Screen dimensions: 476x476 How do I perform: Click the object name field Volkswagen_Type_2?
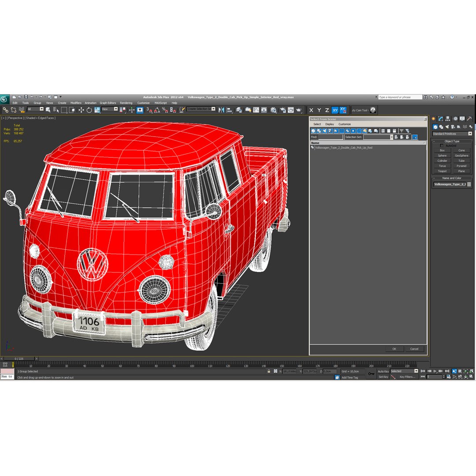tap(449, 185)
